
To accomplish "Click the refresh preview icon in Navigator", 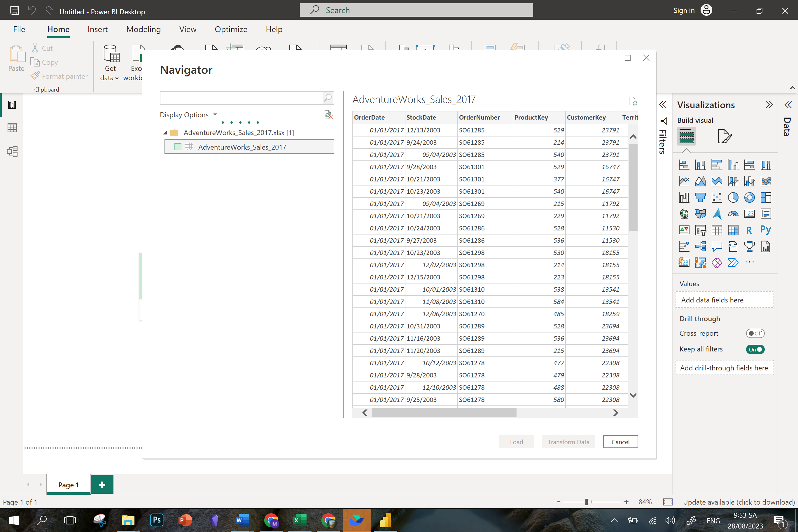I will [x=632, y=101].
